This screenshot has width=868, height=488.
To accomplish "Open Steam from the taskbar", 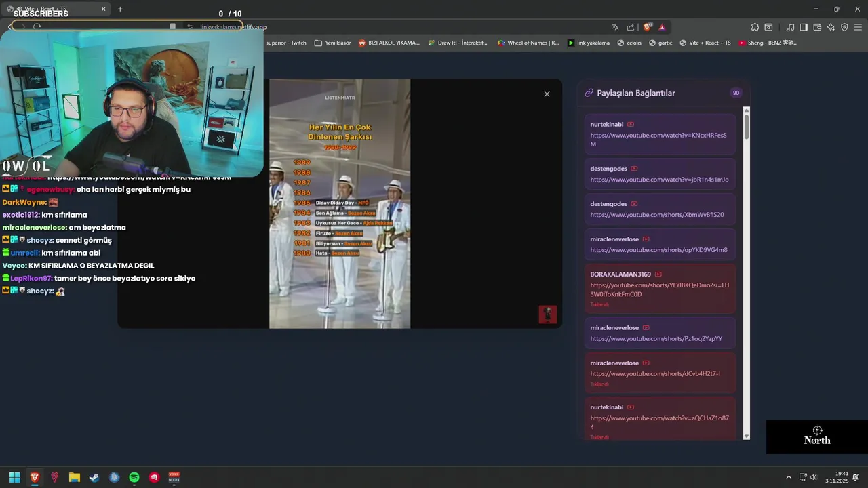I will click(x=94, y=477).
